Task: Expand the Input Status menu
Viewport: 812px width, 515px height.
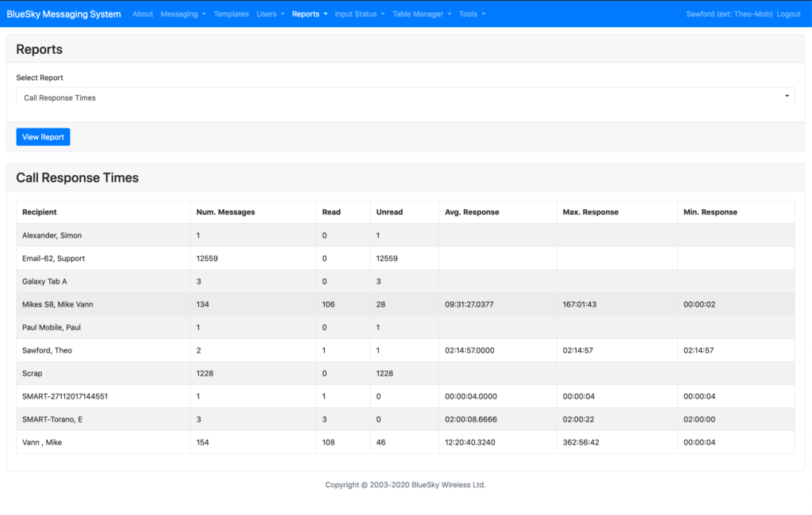Action: [x=360, y=14]
